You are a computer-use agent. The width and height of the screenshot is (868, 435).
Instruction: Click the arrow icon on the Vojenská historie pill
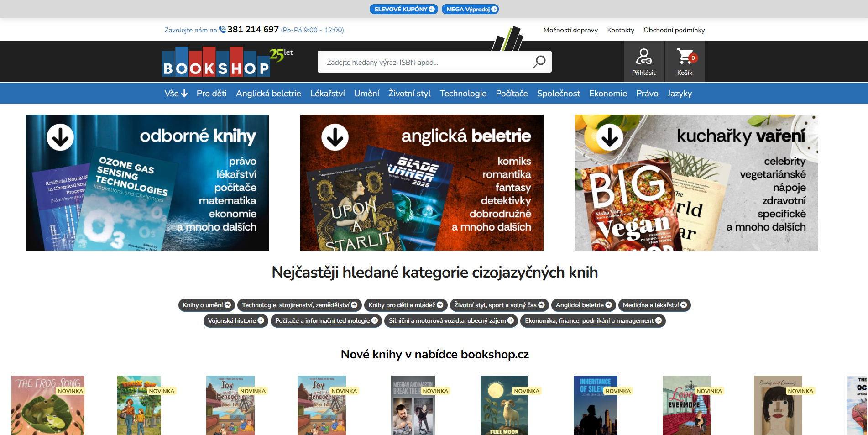coord(261,320)
